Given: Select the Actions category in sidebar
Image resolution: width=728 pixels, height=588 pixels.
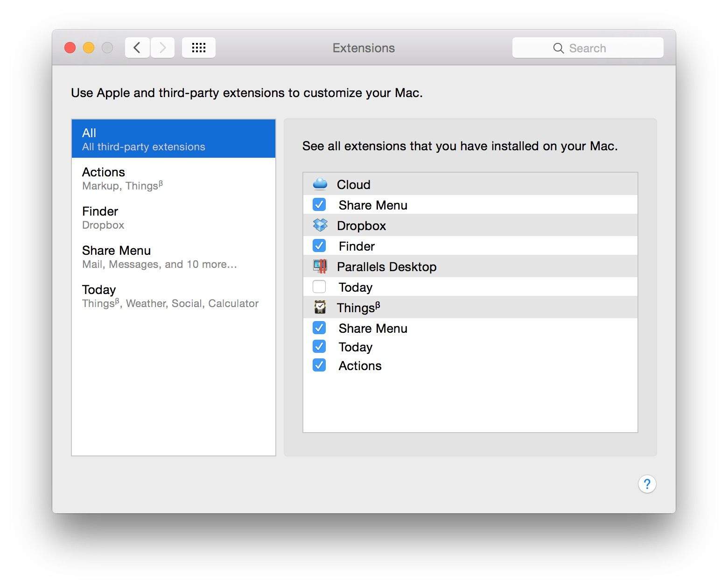Looking at the screenshot, I should click(x=173, y=178).
